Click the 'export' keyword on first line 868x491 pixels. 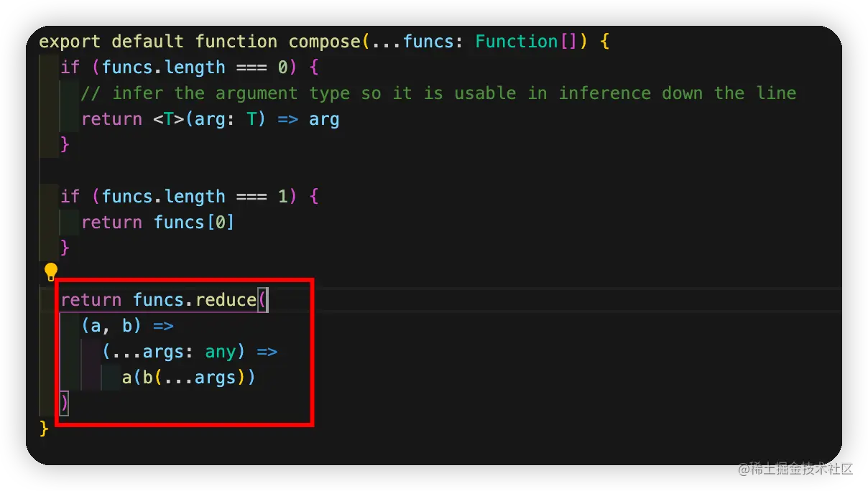point(70,42)
